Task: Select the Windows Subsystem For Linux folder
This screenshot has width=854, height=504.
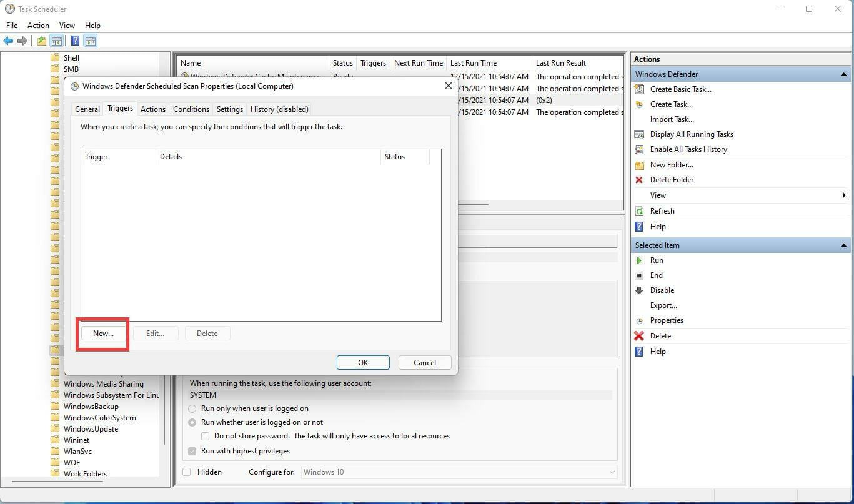Action: click(x=111, y=395)
